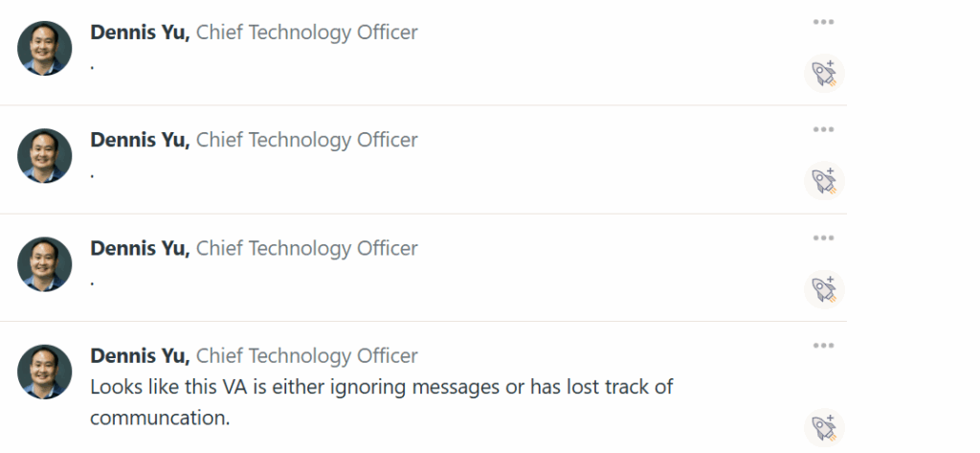The height and width of the screenshot is (453, 980).
Task: Click Dennis Yu's avatar on the second comment
Action: [44, 156]
